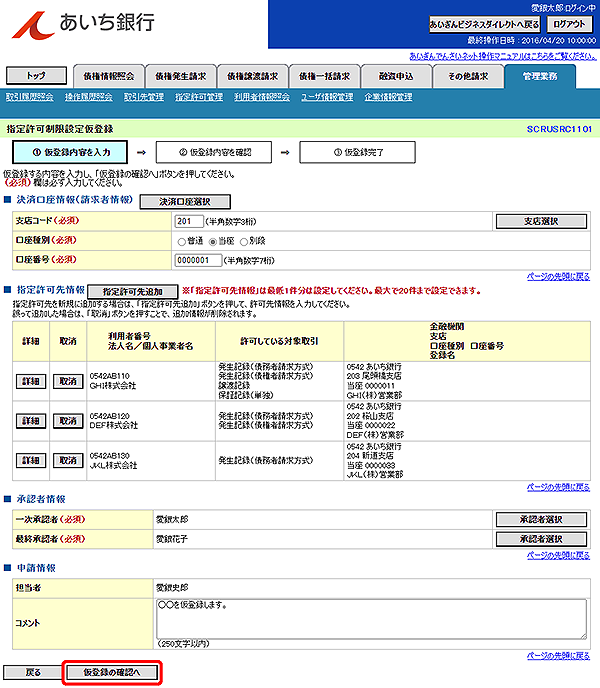The height and width of the screenshot is (688, 600).
Task: Open the 債権情報照会 tab
Action: (107, 75)
